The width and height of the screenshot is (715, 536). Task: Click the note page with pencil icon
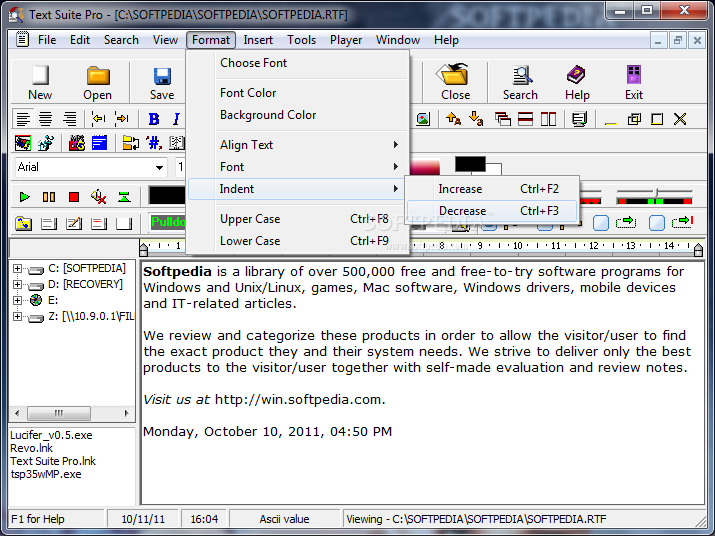[74, 223]
